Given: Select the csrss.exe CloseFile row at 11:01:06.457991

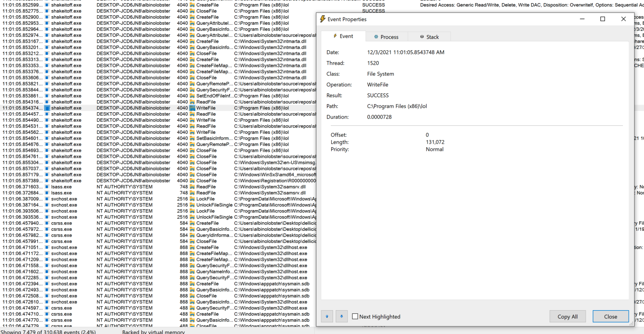Looking at the screenshot, I should [158, 242].
